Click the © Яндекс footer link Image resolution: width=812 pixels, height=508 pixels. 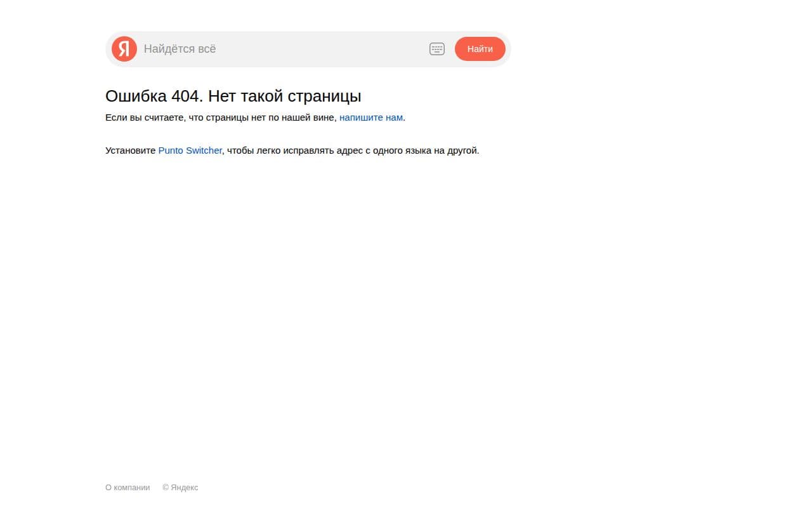coord(180,488)
